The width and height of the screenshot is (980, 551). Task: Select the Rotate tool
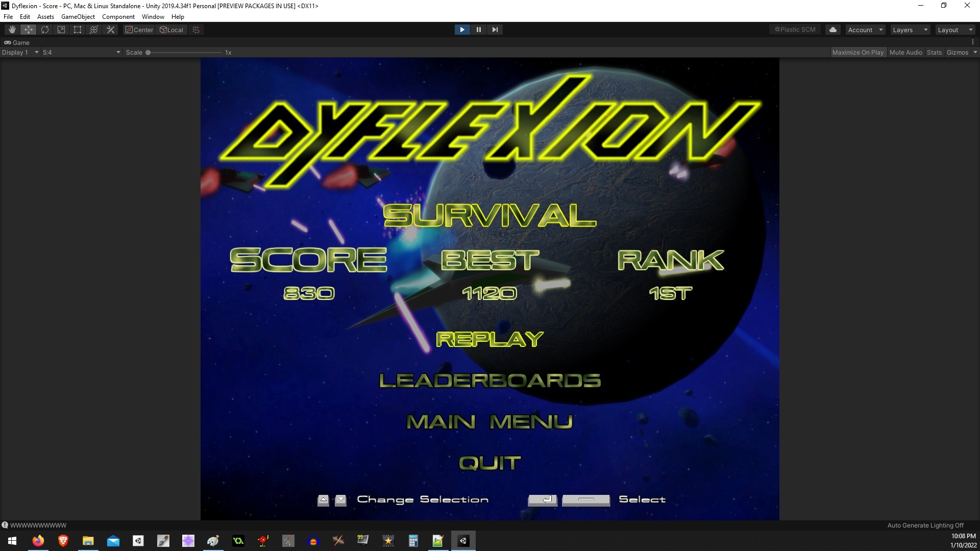point(45,30)
